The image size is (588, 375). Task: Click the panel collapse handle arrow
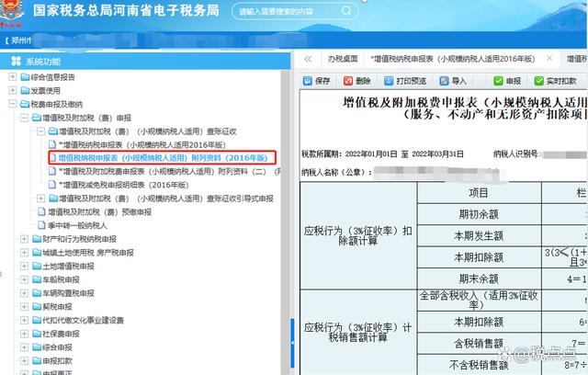click(x=292, y=343)
